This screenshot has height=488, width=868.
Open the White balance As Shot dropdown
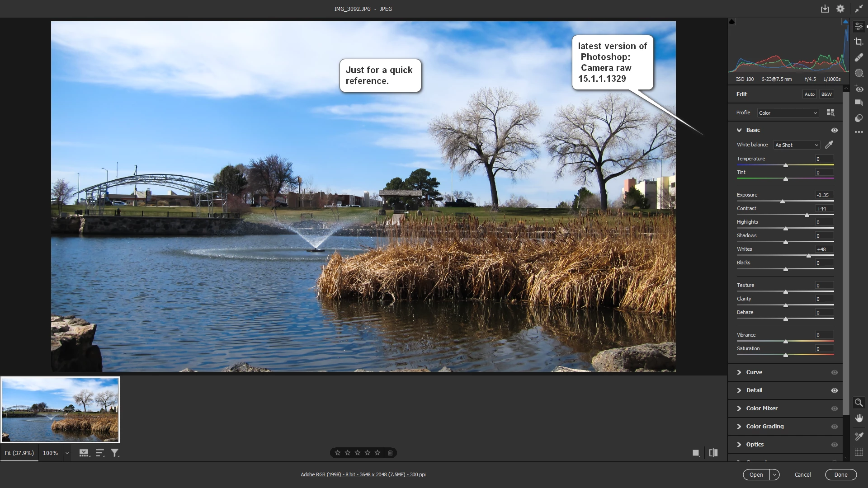797,145
